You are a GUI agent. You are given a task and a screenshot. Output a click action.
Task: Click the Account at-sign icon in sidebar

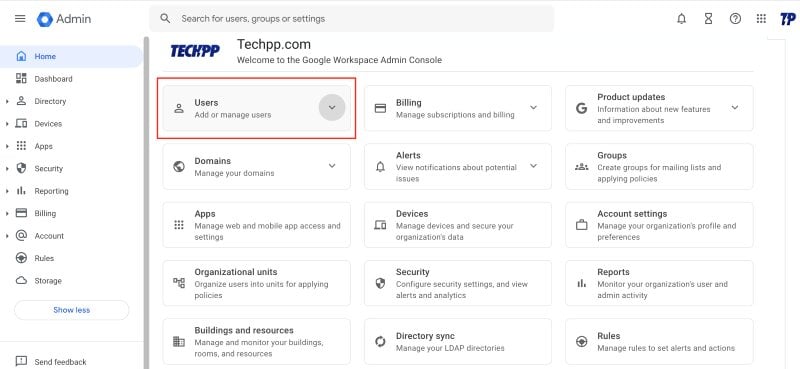point(21,236)
